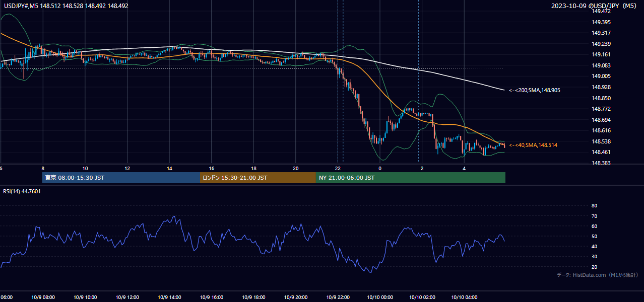
Task: Click hour label 0 under price chart
Action: coord(380,168)
